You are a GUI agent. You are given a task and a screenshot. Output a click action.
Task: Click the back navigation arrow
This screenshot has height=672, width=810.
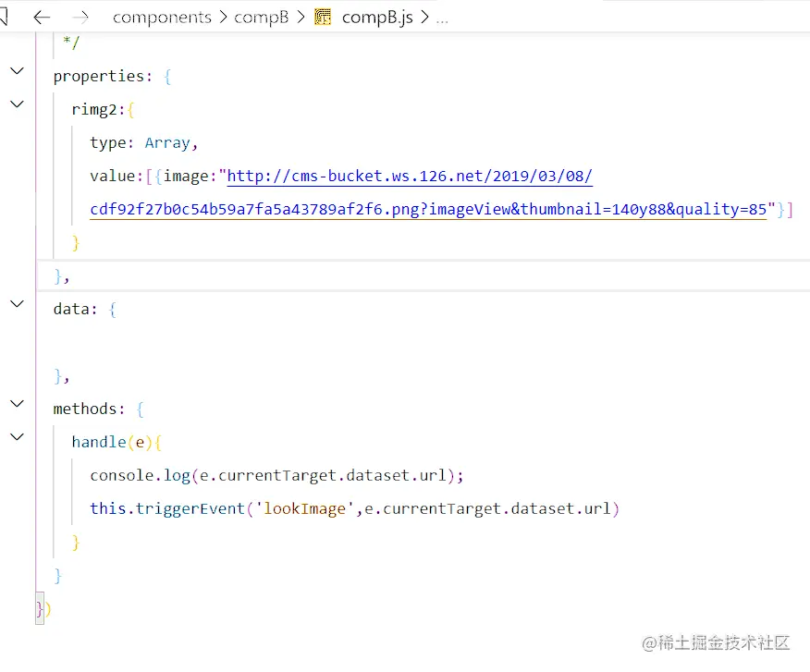tap(42, 17)
